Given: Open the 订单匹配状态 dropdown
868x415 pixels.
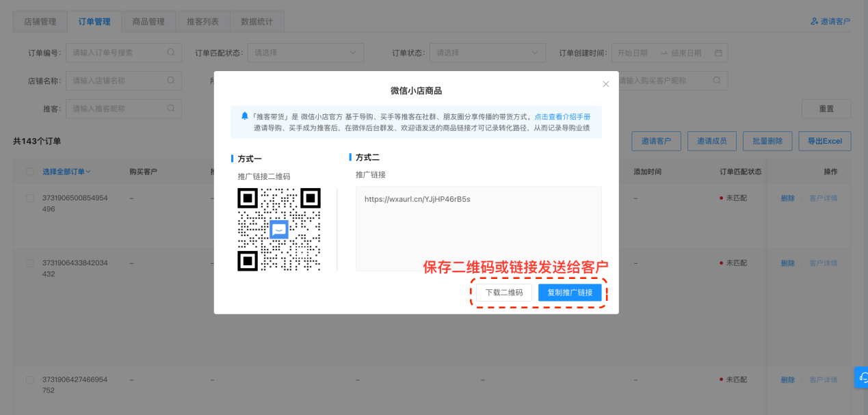Looking at the screenshot, I should 306,52.
